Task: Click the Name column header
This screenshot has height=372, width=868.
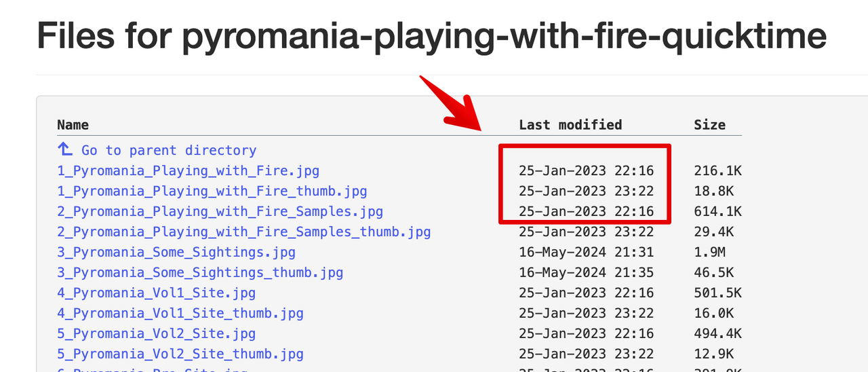Action: click(73, 125)
